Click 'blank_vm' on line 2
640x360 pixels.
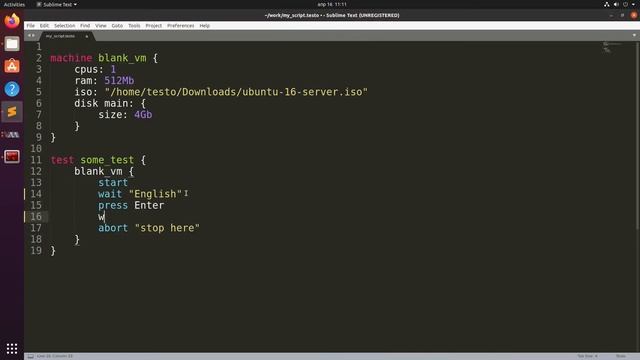coord(122,58)
